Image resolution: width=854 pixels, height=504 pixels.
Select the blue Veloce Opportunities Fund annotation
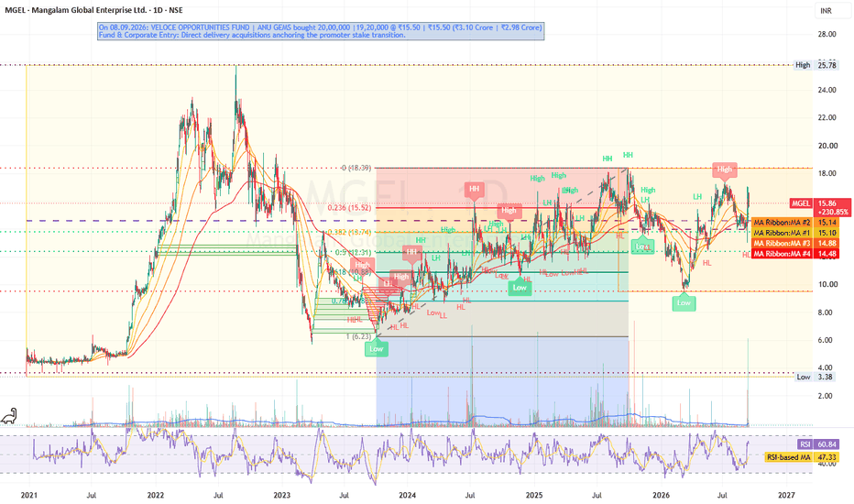point(321,31)
